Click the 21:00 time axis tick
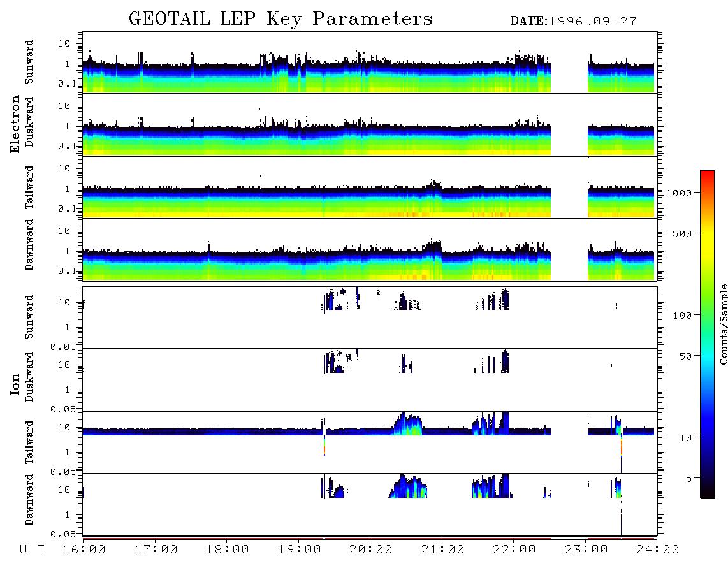Viewport: 728px width, 561px height. (x=444, y=550)
